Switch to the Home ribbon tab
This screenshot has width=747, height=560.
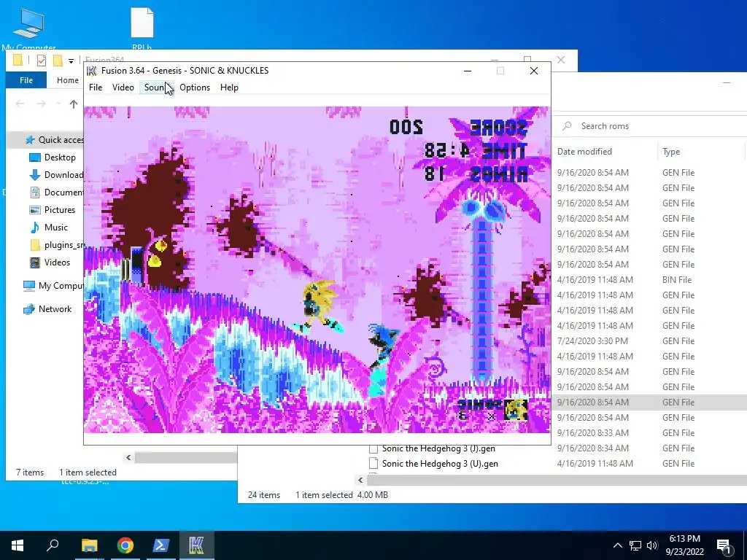pos(68,80)
